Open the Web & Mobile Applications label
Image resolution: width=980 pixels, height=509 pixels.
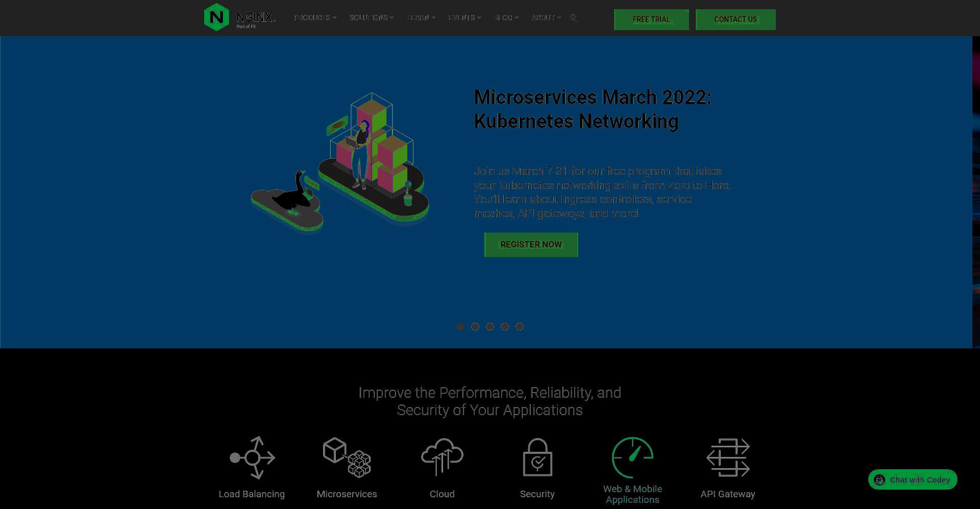(633, 494)
